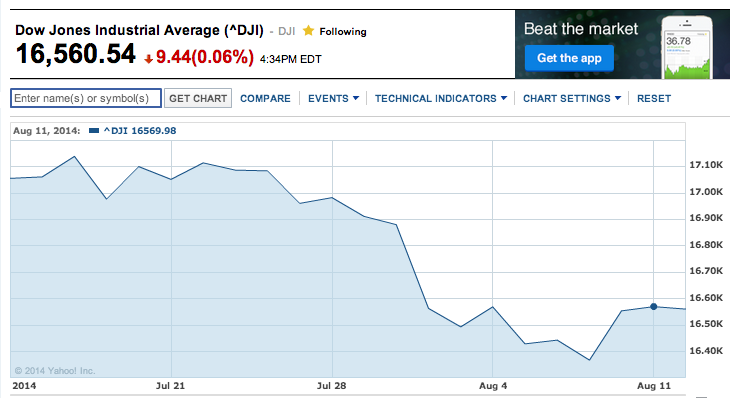Click the Following label
This screenshot has width=734, height=398.
(343, 32)
